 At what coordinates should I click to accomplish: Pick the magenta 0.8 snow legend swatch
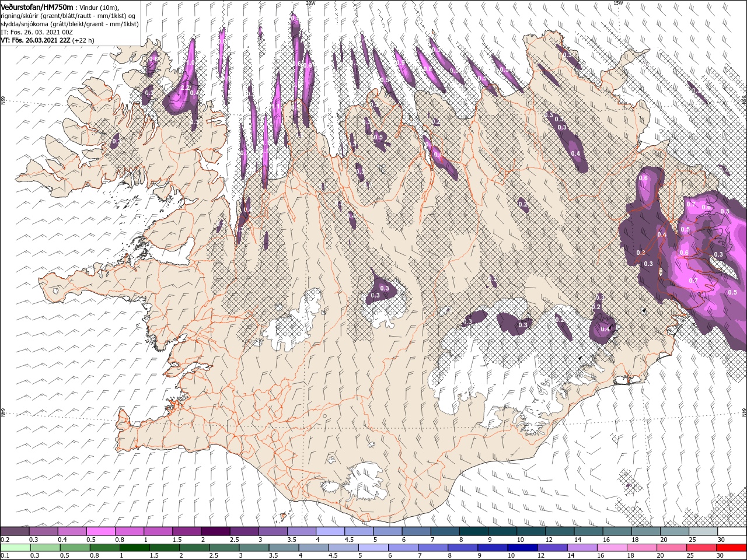[129, 531]
